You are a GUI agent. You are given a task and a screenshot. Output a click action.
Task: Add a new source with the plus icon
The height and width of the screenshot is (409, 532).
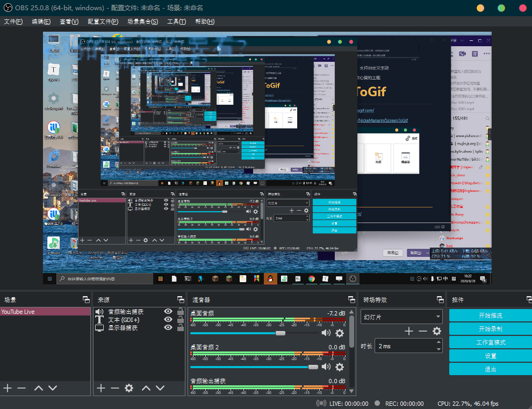[x=101, y=388]
